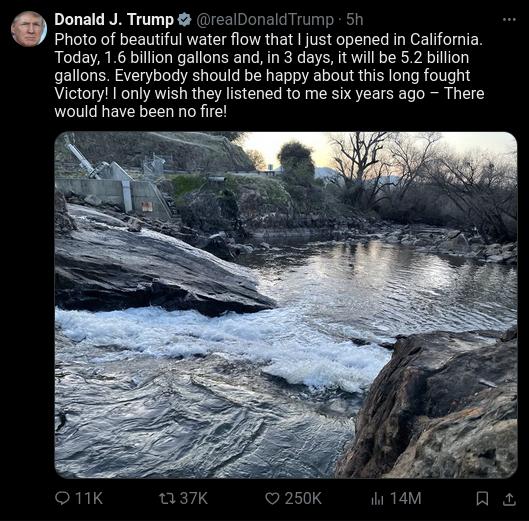Image resolution: width=529 pixels, height=521 pixels.
Task: Like the post with the heart icon
Action: tap(272, 498)
